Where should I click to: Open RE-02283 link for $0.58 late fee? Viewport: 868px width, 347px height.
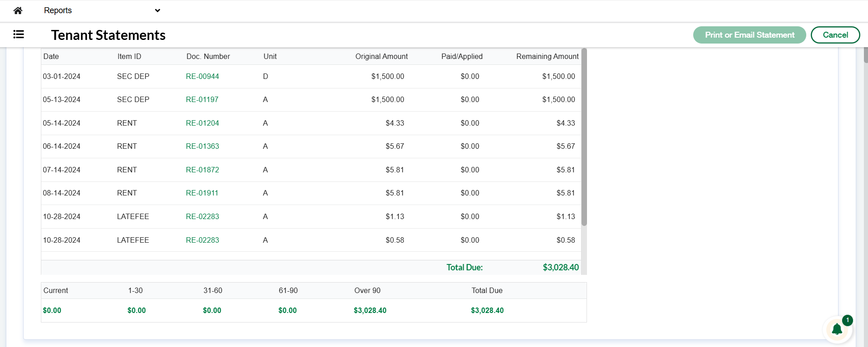pos(202,240)
